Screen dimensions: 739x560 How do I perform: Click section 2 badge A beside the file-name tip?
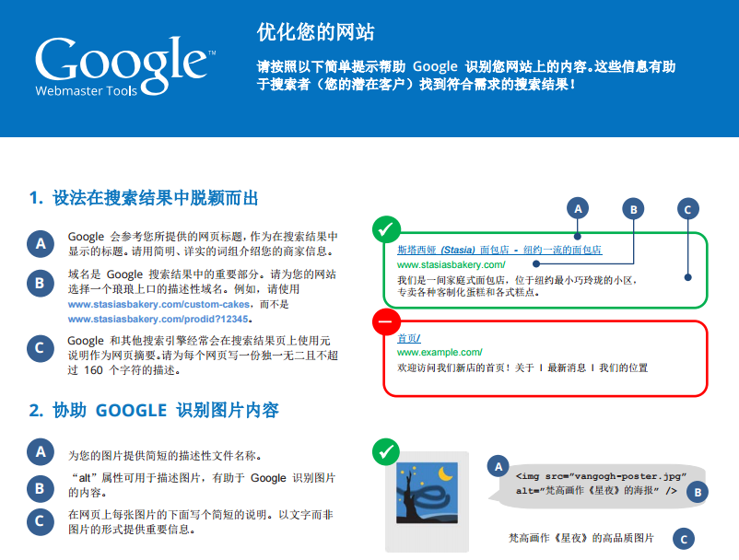tap(41, 451)
